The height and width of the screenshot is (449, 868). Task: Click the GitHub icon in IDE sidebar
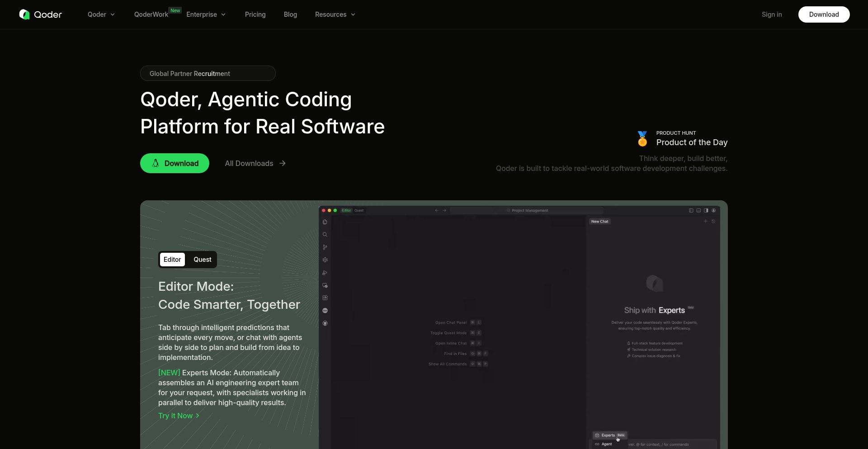(x=325, y=323)
